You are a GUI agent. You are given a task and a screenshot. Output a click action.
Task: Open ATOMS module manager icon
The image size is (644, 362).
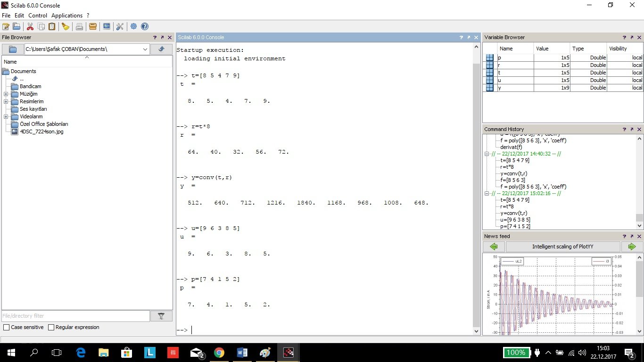(x=93, y=26)
